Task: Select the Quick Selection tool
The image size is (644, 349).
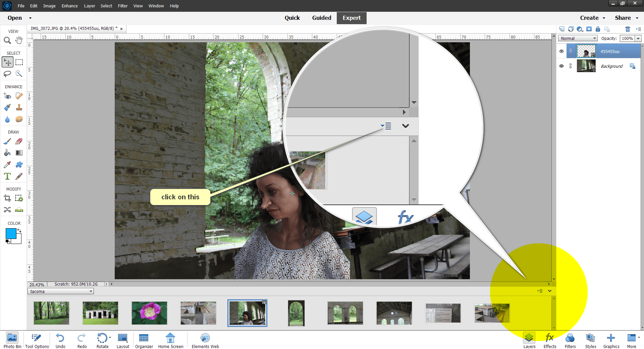Action: click(19, 74)
